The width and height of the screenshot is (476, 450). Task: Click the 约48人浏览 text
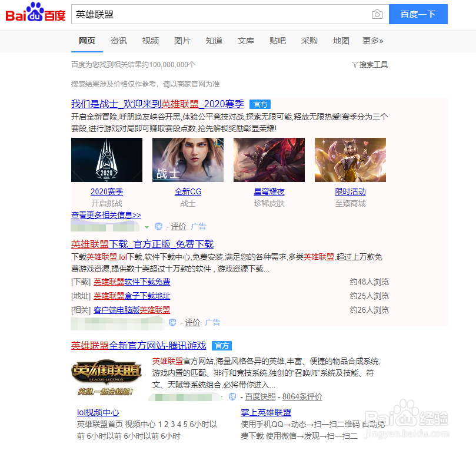(369, 282)
